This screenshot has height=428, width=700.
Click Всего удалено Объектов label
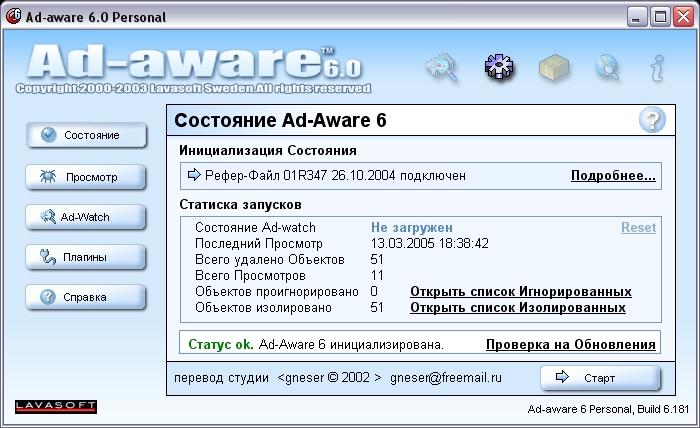point(270,259)
